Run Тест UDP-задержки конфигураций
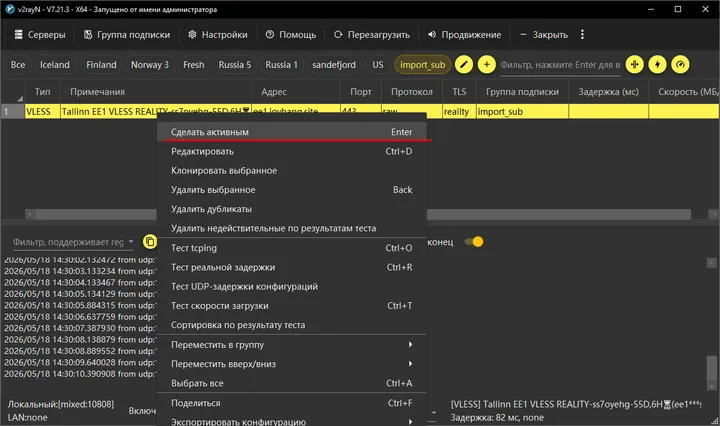 point(292,286)
